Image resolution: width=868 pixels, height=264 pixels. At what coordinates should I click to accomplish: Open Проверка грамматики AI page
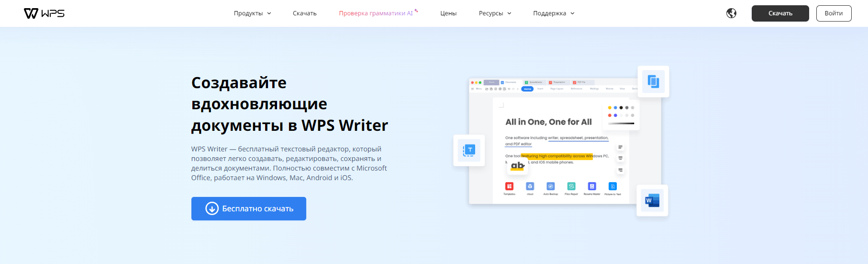pyautogui.click(x=378, y=13)
